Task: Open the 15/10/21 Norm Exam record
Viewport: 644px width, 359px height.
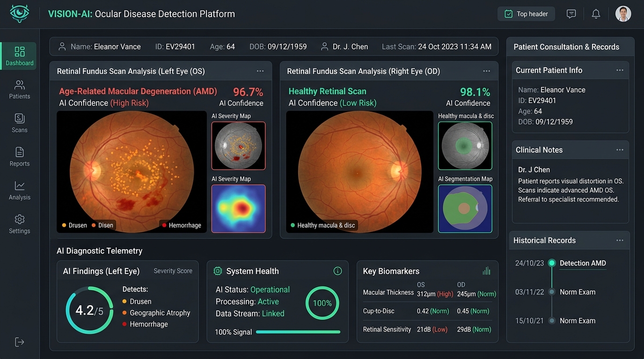Action: coord(578,321)
